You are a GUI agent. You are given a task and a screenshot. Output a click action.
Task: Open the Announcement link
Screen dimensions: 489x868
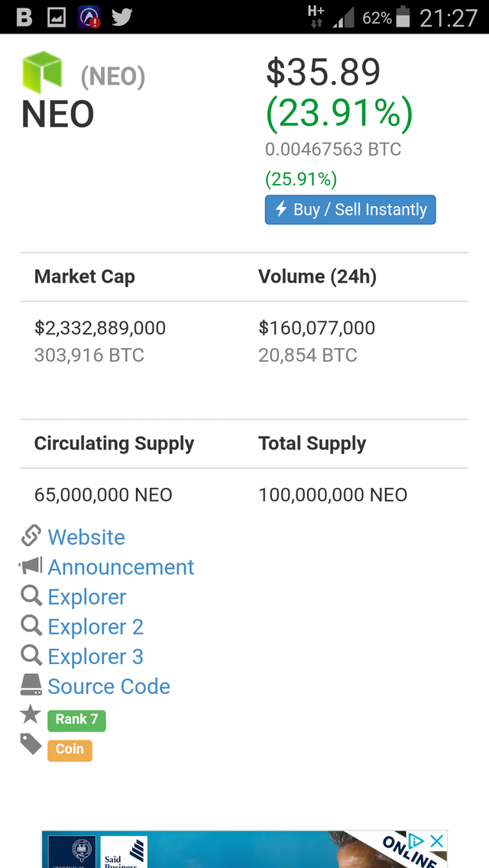(121, 567)
